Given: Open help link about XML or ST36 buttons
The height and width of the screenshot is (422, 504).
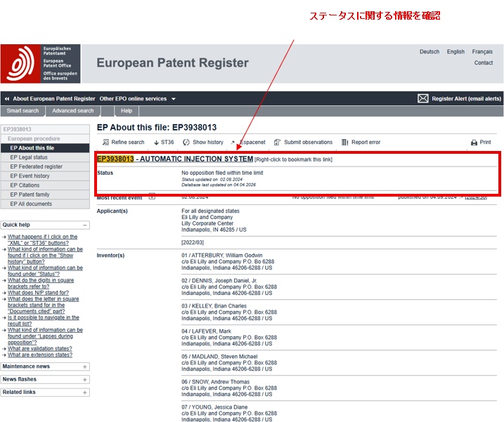Looking at the screenshot, I should pyautogui.click(x=42, y=240).
